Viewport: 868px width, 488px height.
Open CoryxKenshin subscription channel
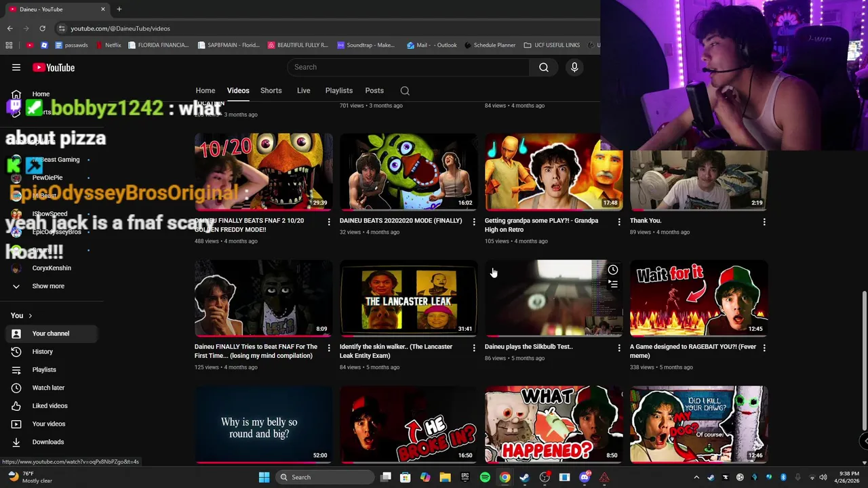(x=51, y=268)
